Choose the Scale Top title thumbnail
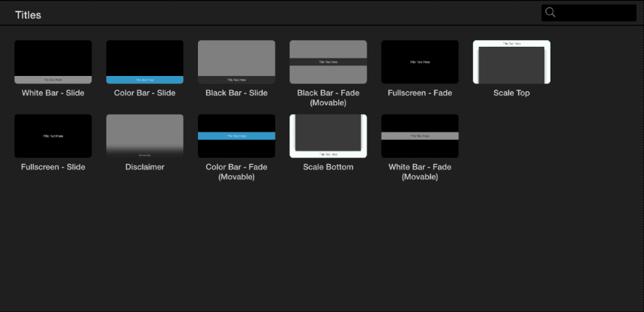 click(512, 62)
